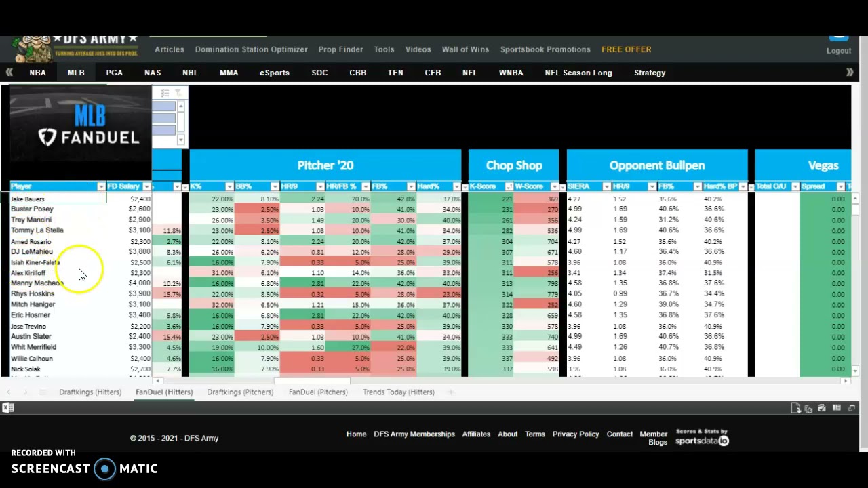
Task: Open the K-Score sort filter dropdown
Action: [x=509, y=187]
